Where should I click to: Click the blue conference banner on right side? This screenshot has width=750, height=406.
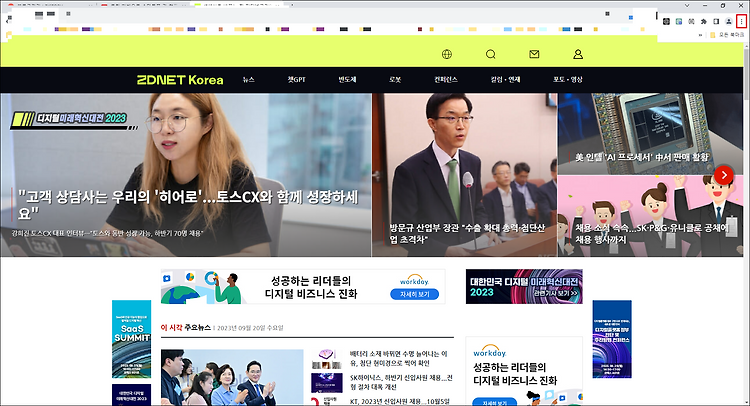coord(612,339)
